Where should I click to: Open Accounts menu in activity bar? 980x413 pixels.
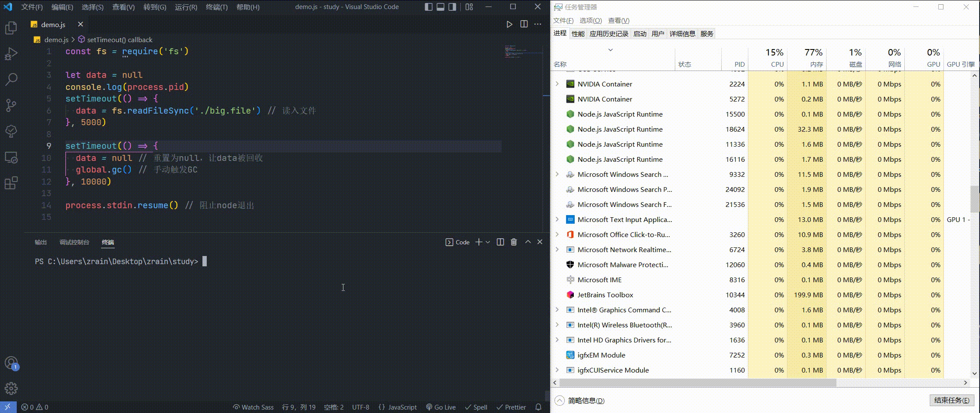click(11, 363)
